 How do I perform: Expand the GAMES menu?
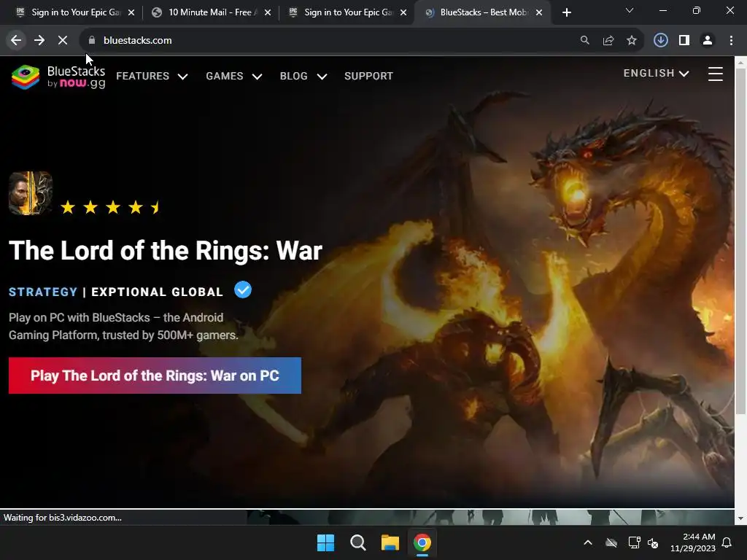point(234,76)
